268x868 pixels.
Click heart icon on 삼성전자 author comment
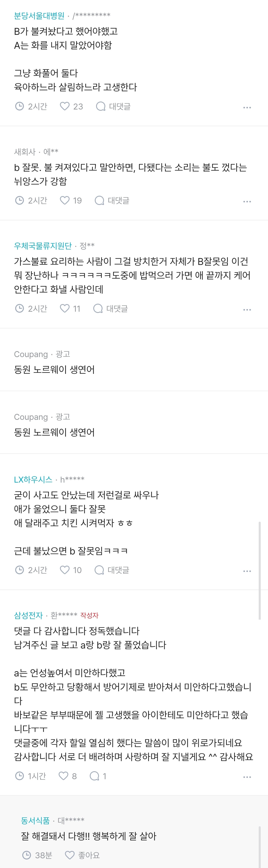(x=64, y=776)
